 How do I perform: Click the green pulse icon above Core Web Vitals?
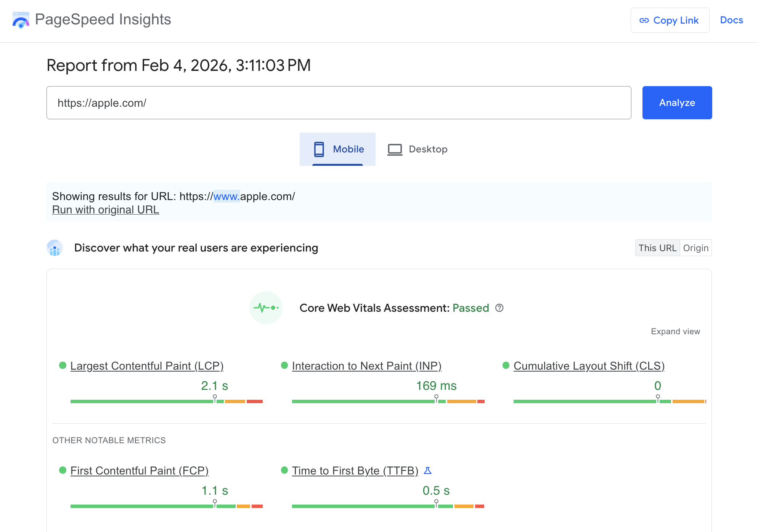click(266, 308)
